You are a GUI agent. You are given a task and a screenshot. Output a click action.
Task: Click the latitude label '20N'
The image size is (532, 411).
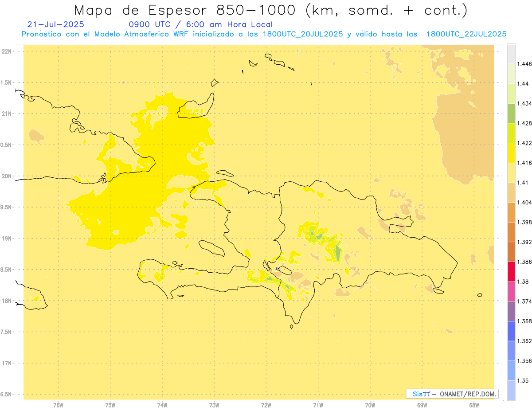[x=7, y=176]
